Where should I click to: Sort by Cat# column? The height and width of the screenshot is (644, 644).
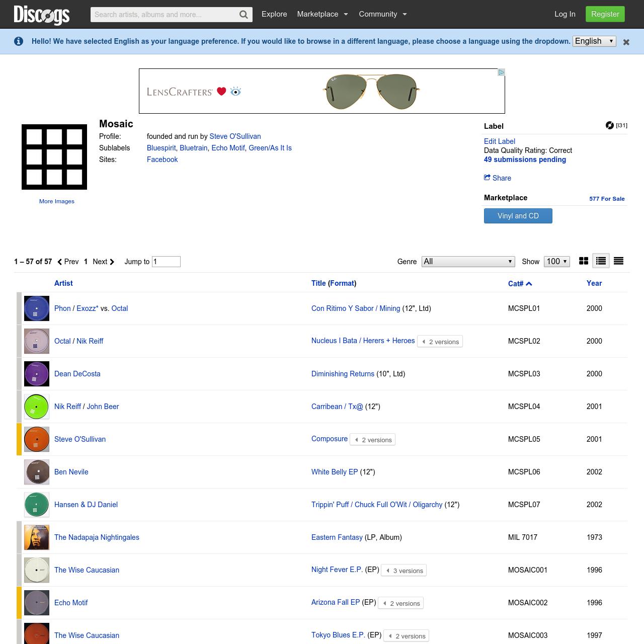520,284
